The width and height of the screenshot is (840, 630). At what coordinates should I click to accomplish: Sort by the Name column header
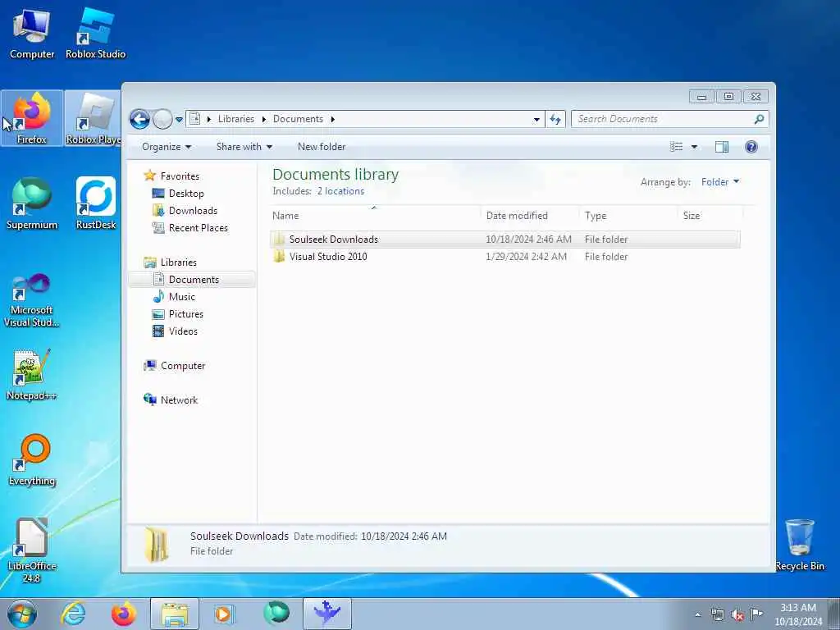(x=375, y=216)
